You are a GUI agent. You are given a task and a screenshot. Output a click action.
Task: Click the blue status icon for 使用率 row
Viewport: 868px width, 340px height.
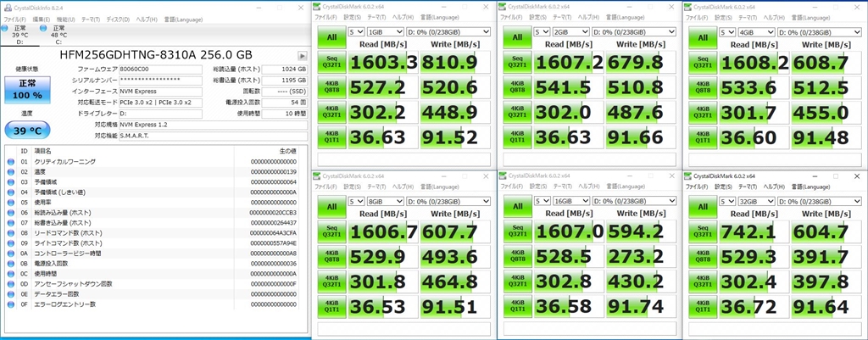point(11,202)
